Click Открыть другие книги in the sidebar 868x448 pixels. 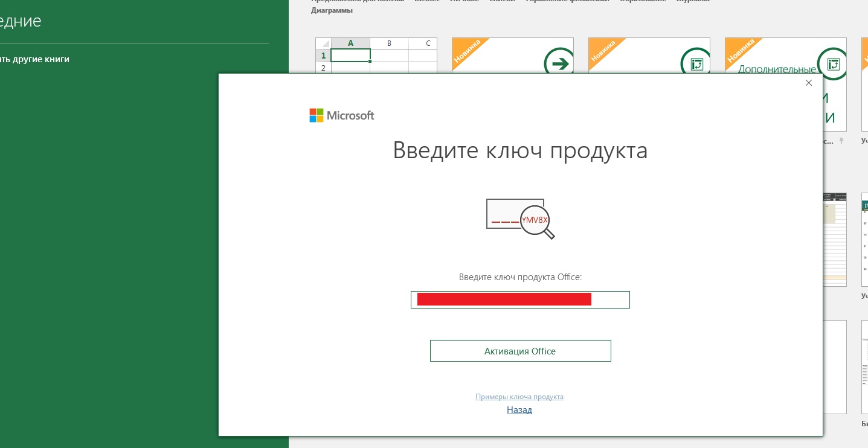click(x=35, y=59)
